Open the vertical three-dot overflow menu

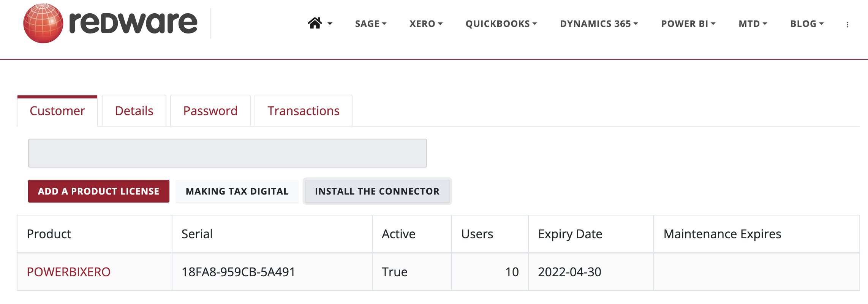[847, 24]
